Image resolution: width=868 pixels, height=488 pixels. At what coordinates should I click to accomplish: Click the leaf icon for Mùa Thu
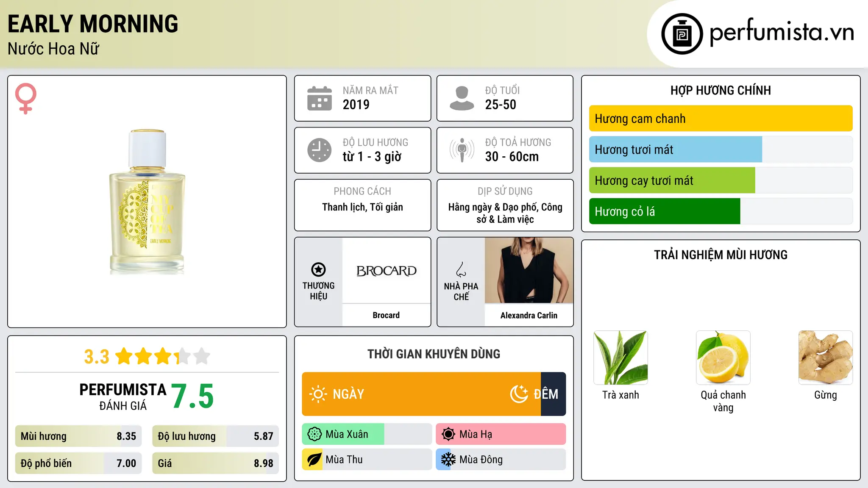click(314, 460)
